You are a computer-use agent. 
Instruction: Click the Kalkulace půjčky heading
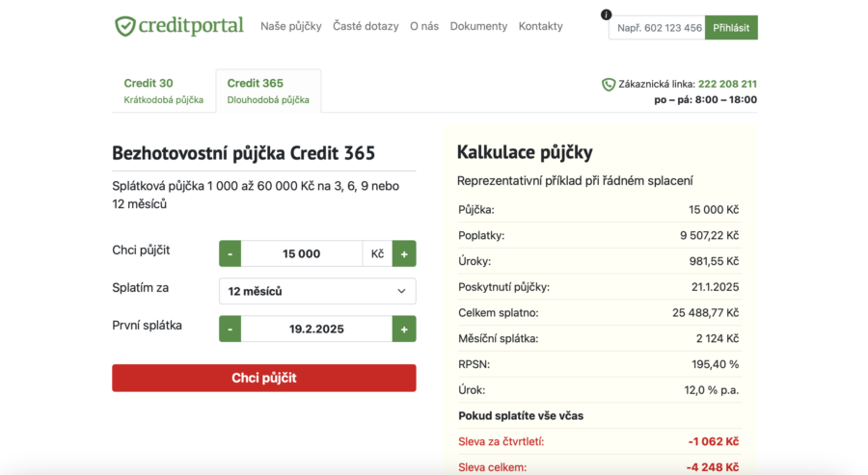pyautogui.click(x=525, y=152)
